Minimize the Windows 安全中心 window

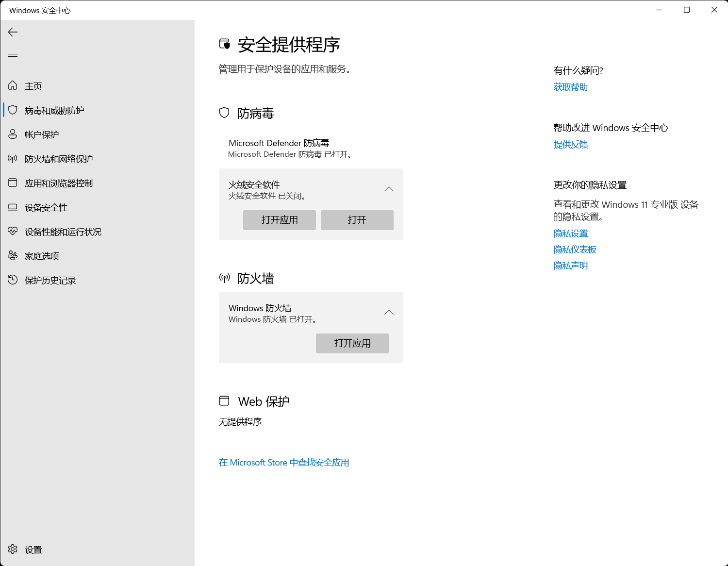(x=659, y=10)
